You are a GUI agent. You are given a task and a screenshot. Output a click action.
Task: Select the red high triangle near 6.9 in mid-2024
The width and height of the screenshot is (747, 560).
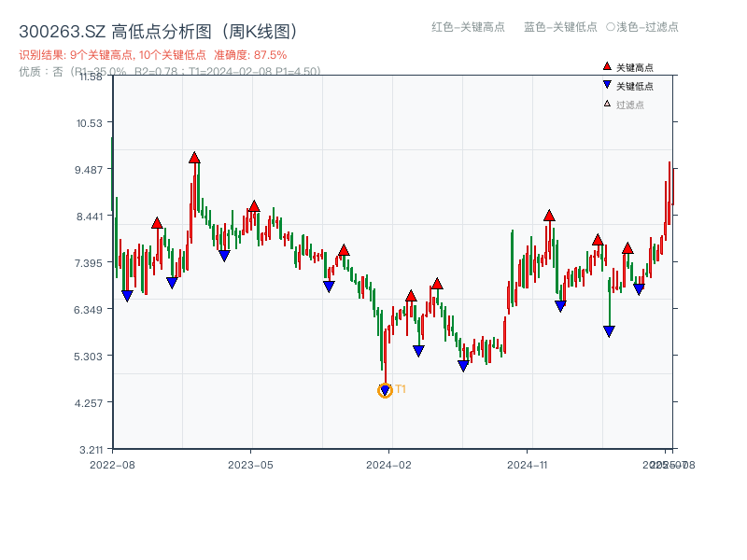[437, 284]
